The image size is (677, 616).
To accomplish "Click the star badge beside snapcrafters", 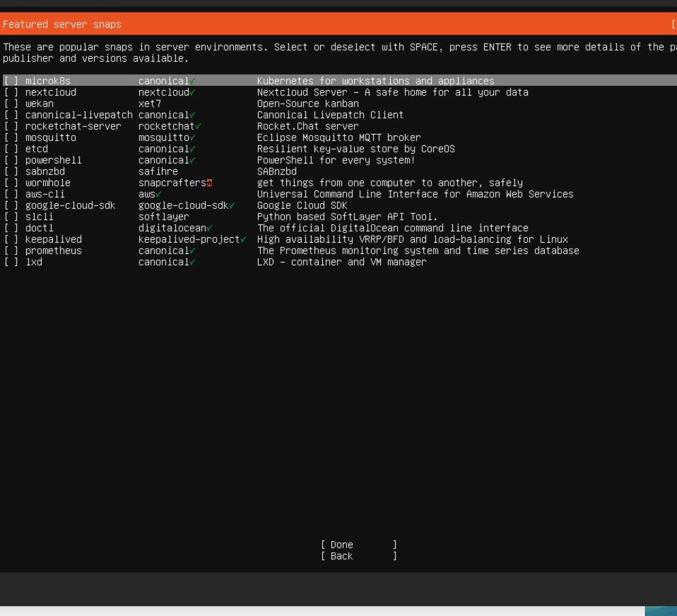I will pos(210,183).
